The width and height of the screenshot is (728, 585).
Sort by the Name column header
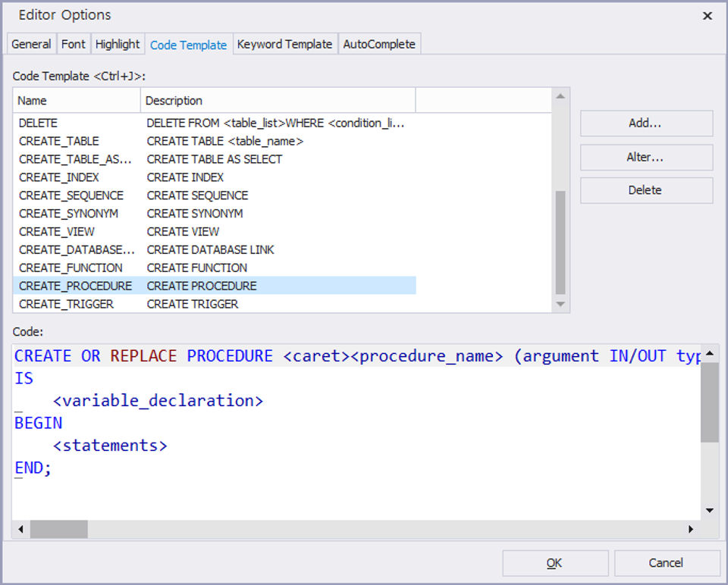(x=77, y=100)
